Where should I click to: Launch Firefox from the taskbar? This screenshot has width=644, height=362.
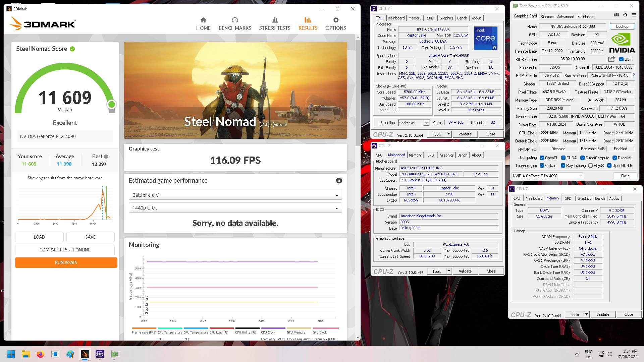pos(41,354)
